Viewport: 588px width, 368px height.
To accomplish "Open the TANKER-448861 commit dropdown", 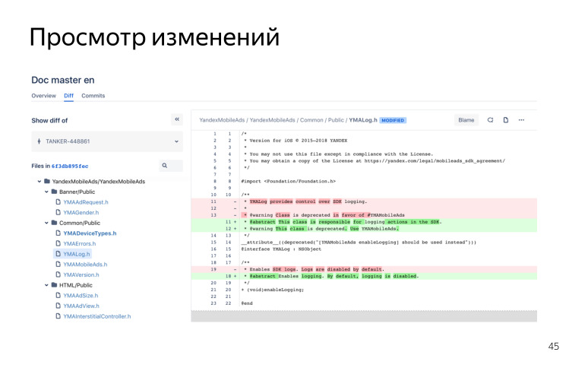I will pos(107,141).
